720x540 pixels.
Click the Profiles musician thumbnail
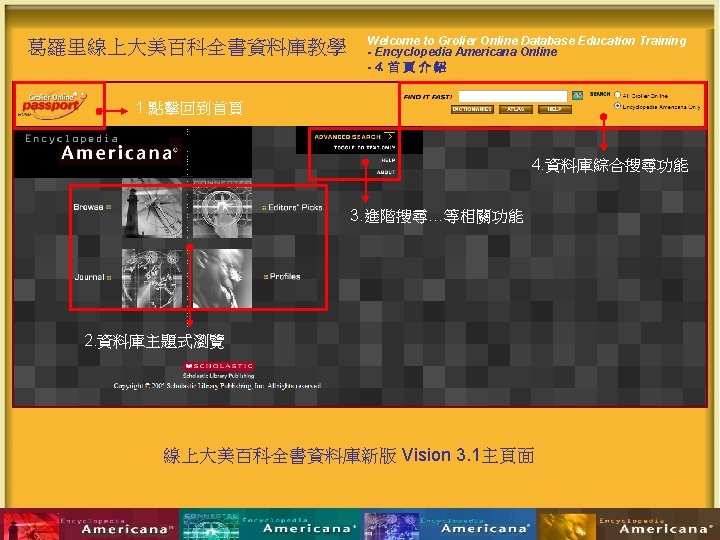[x=222, y=278]
